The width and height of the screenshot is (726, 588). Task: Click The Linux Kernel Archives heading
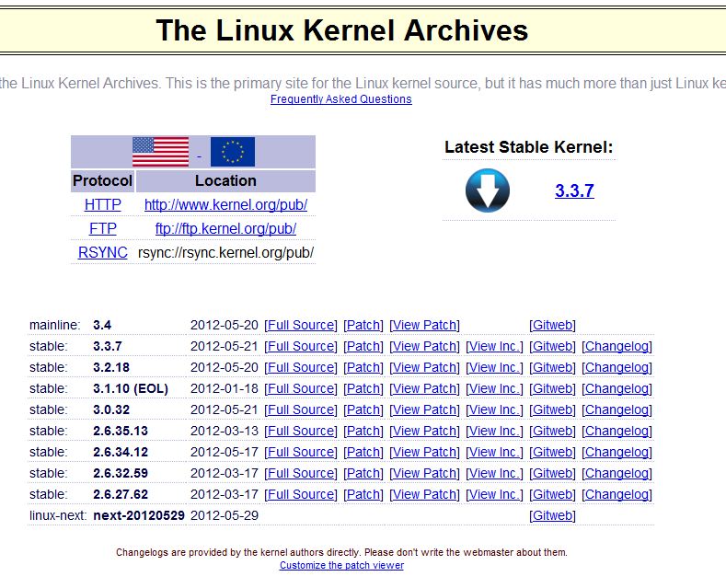coord(341,30)
